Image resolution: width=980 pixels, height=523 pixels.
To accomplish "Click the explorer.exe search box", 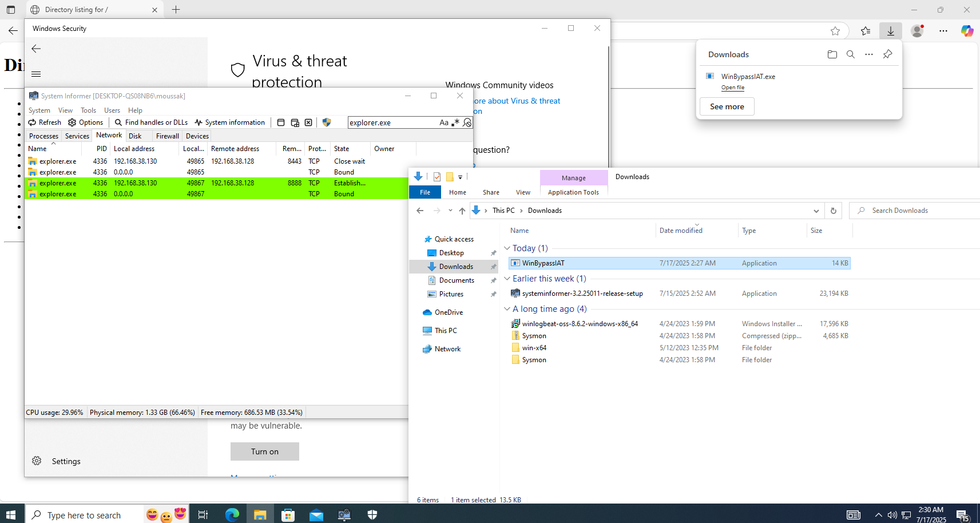I will (392, 122).
